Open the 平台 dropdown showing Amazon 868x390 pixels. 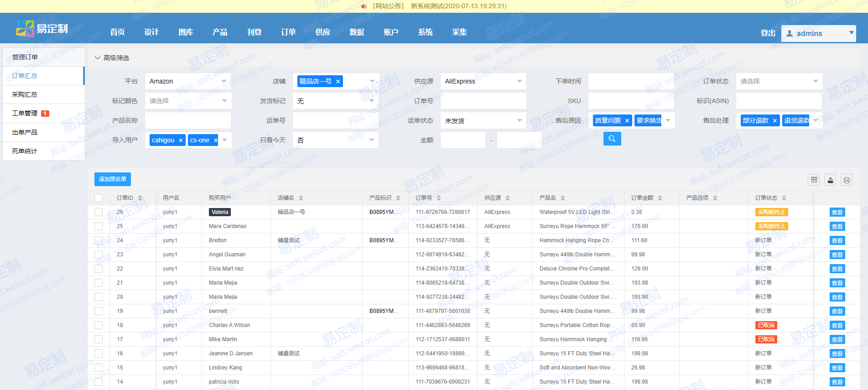(188, 81)
